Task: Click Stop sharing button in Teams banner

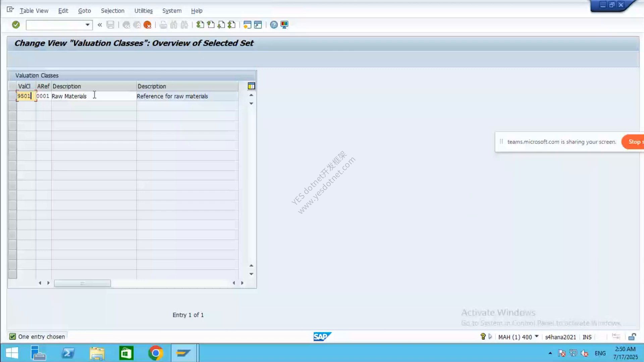Action: click(x=633, y=142)
